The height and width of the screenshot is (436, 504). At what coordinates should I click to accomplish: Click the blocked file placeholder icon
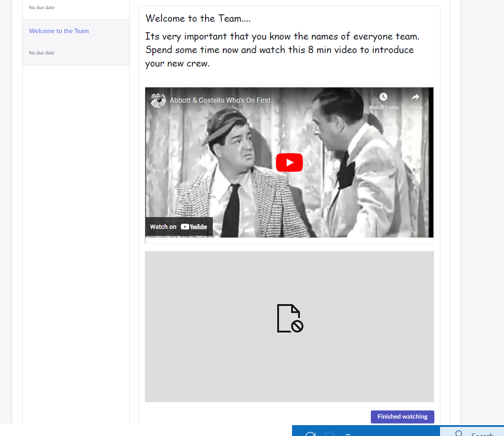pyautogui.click(x=290, y=318)
